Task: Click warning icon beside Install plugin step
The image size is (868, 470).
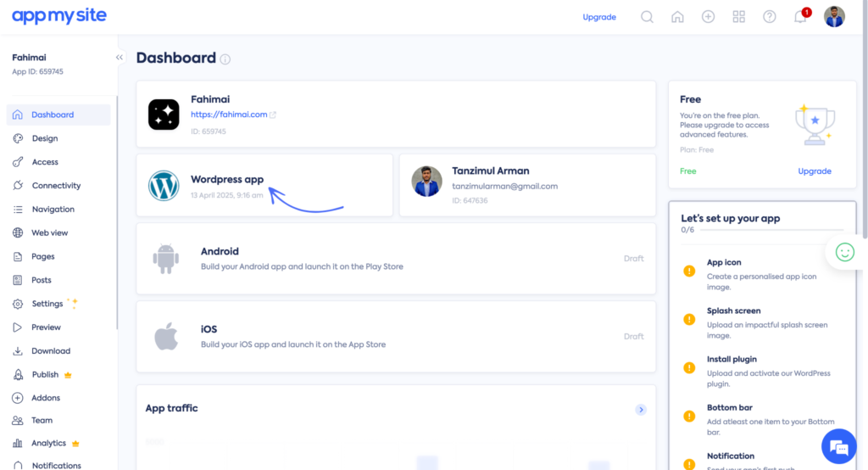Action: 689,367
